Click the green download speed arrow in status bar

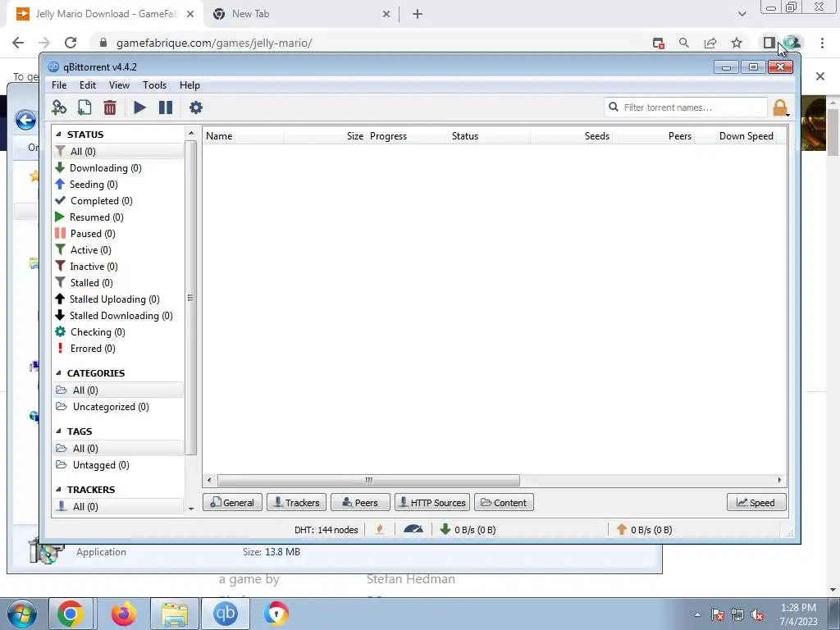(x=445, y=529)
